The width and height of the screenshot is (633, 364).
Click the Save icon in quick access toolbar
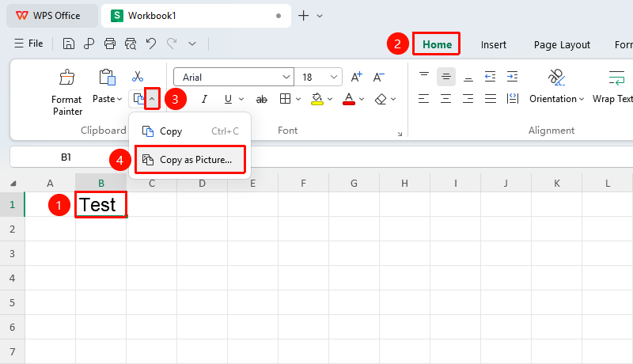click(69, 44)
